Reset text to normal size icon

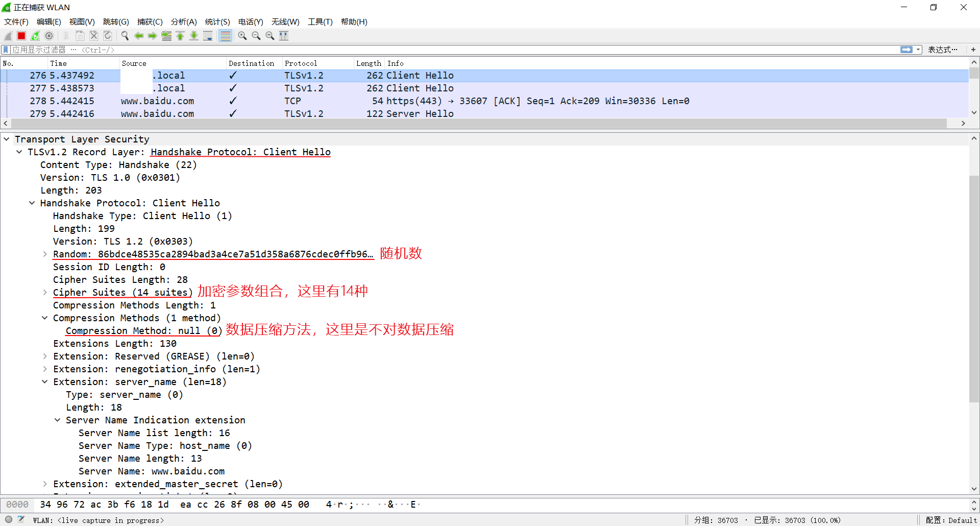tap(270, 36)
